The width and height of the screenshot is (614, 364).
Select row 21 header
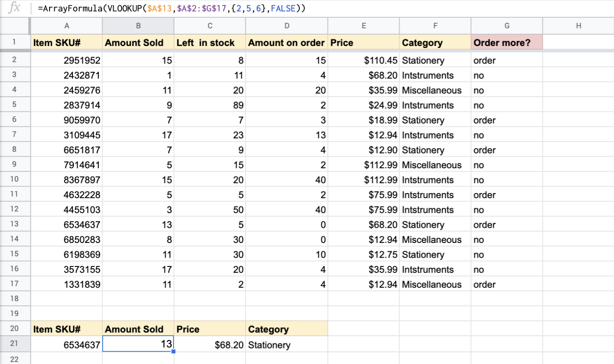click(15, 344)
